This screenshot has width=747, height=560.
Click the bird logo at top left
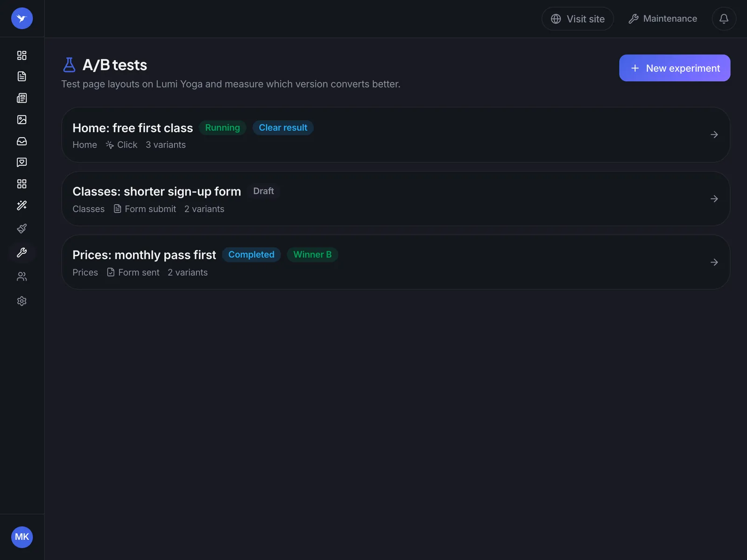click(22, 19)
